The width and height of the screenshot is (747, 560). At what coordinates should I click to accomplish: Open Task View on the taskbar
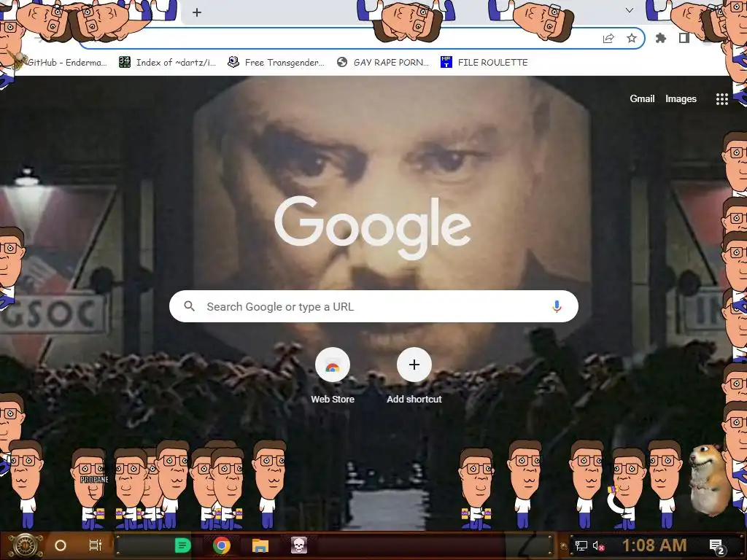click(x=96, y=545)
